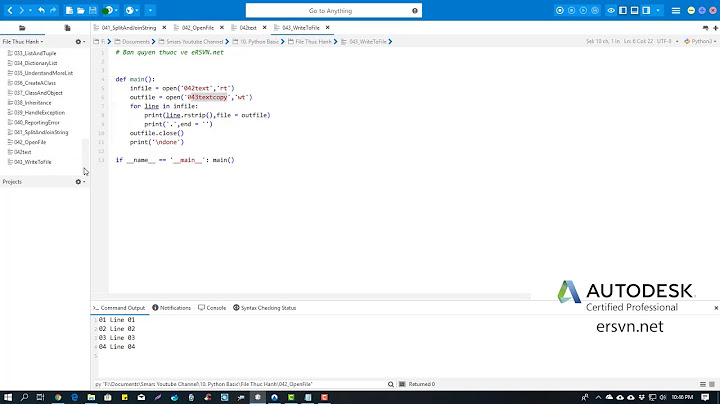Image resolution: width=720 pixels, height=404 pixels.
Task: Go forward with the right arrow toolbar icon
Action: pyautogui.click(x=21, y=10)
